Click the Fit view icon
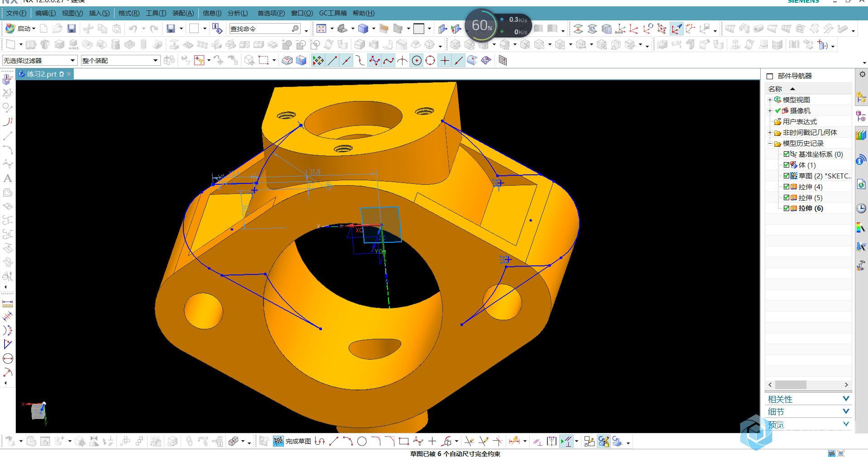 [x=321, y=29]
